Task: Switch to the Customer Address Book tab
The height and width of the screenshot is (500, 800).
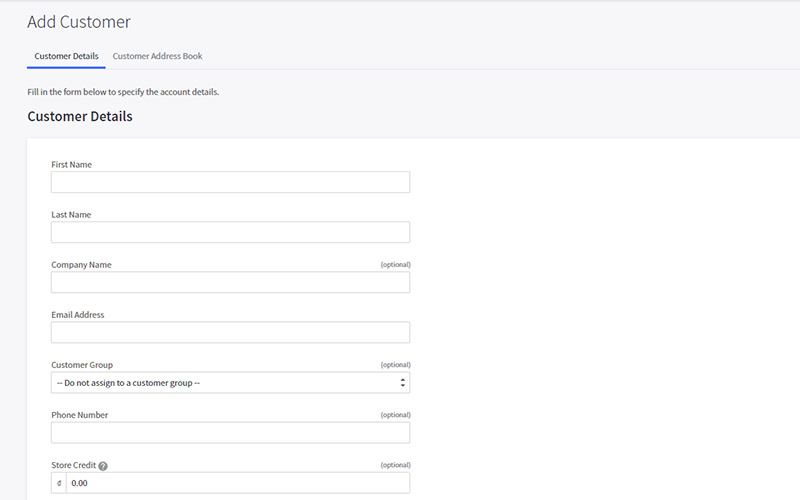Action: (157, 56)
